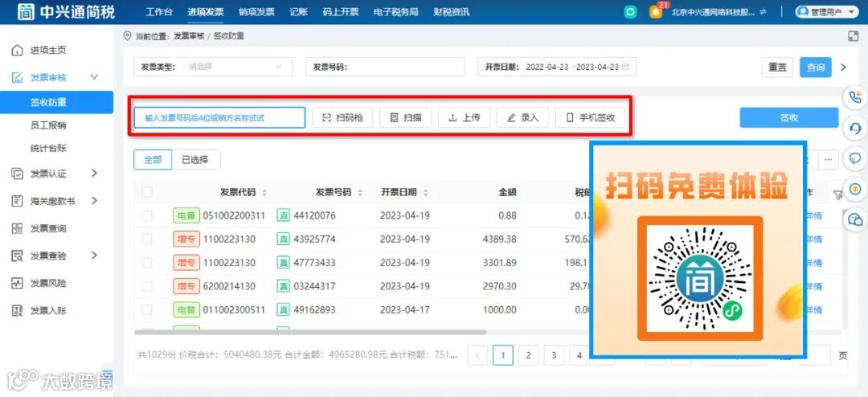The image size is (868, 397).
Task: Sort by 开票日期 column arrows
Action: click(426, 193)
